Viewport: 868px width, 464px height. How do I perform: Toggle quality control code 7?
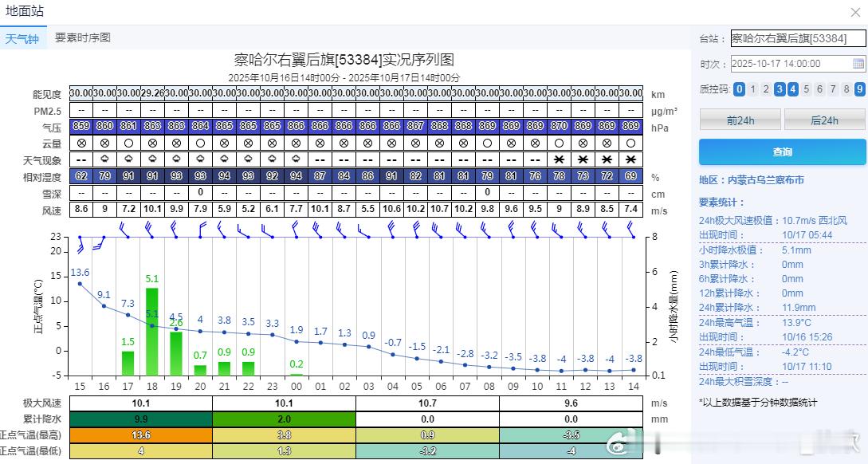[x=833, y=89]
